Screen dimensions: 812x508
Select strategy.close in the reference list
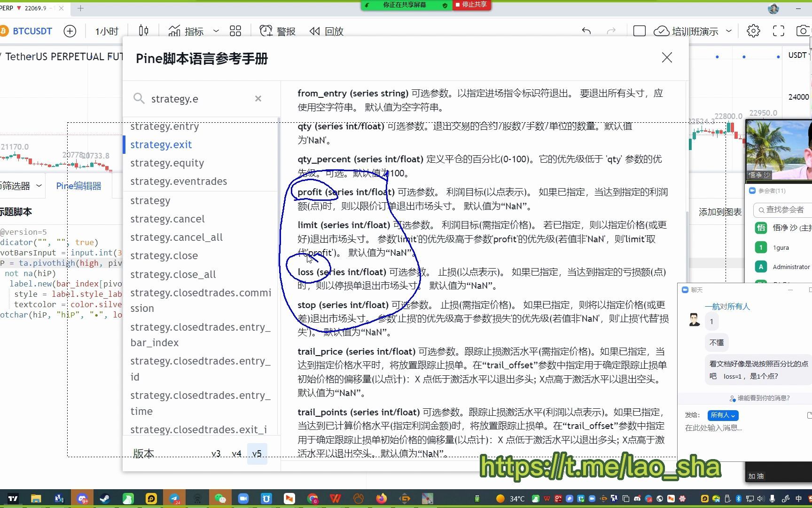(x=164, y=255)
